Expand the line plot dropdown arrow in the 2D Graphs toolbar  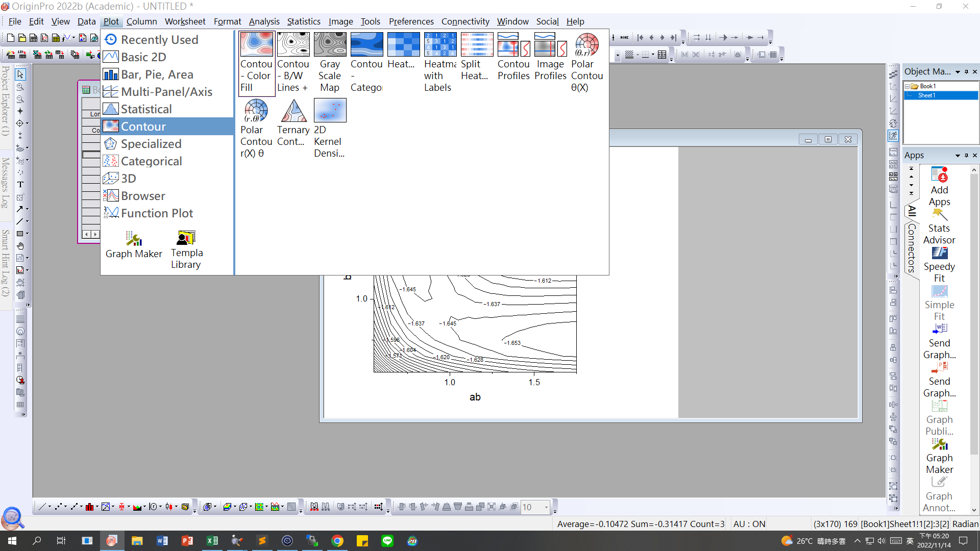50,507
